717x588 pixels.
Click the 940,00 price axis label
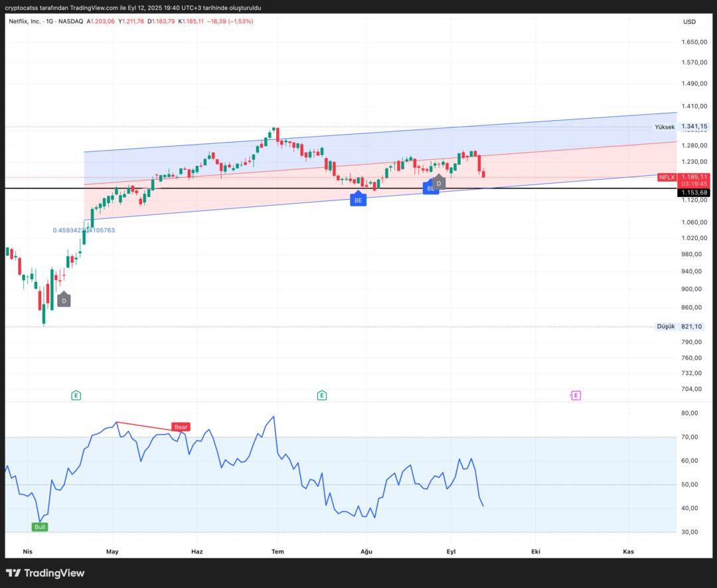click(691, 271)
